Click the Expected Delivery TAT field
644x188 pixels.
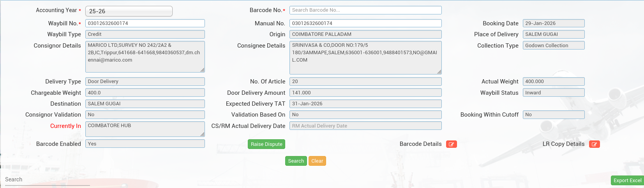pos(365,104)
